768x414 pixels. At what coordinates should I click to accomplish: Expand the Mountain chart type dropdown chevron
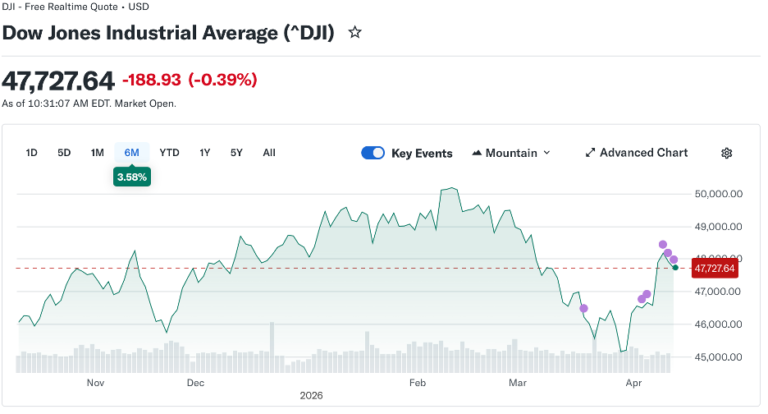[547, 153]
